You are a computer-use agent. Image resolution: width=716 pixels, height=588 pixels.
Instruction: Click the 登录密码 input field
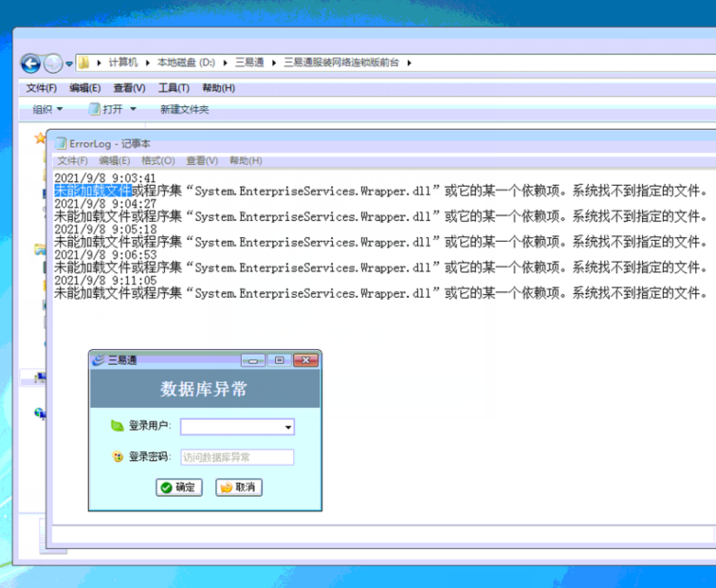[x=237, y=457]
